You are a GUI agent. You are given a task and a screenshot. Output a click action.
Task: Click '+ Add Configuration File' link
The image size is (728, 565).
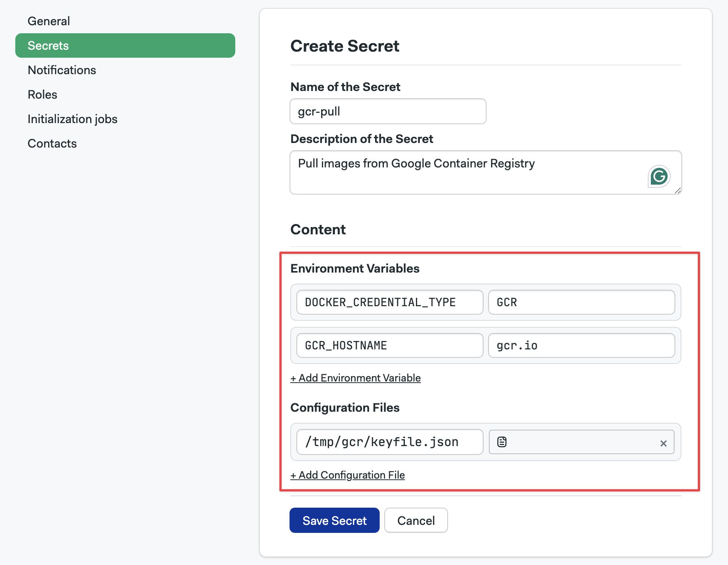click(x=348, y=475)
